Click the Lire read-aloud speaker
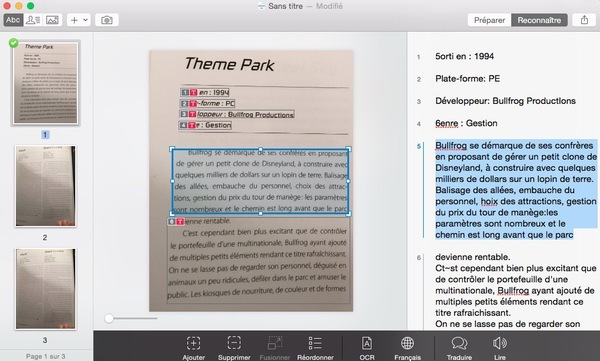The width and height of the screenshot is (600, 361). point(500,348)
